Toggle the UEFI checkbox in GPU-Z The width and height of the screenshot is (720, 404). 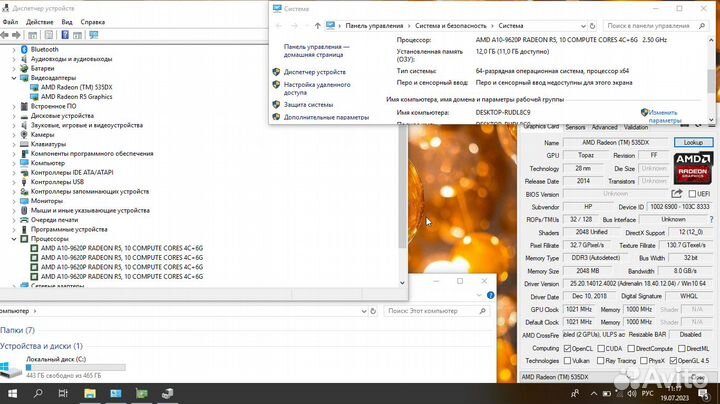click(x=692, y=194)
